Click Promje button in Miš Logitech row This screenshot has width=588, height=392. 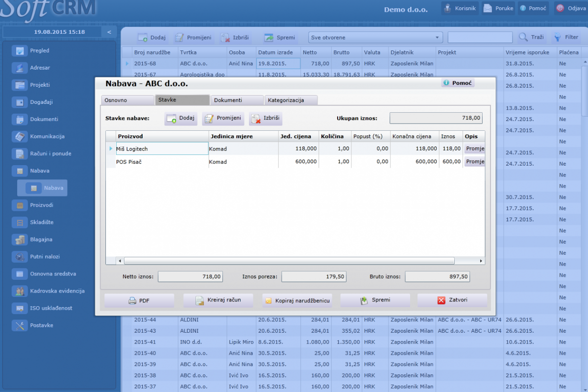474,148
